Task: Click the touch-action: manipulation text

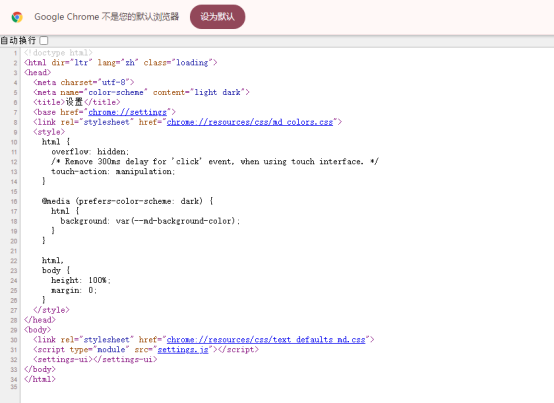Action: click(x=113, y=171)
